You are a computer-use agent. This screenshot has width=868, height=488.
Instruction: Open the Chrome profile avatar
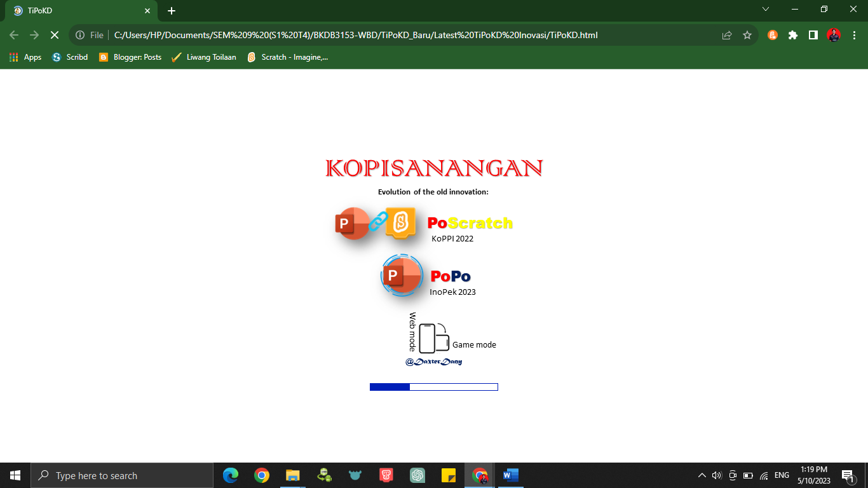(834, 36)
